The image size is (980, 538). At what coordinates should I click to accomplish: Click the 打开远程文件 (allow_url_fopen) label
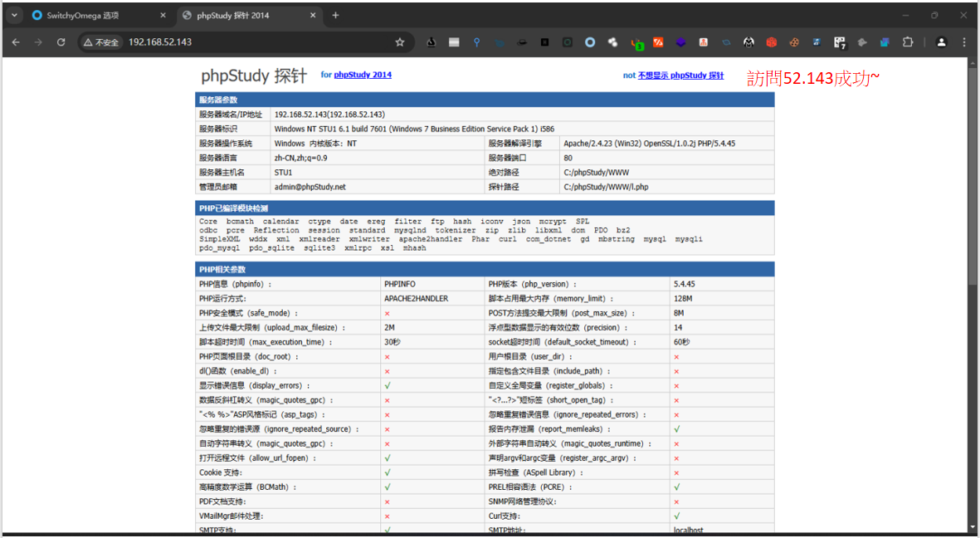click(257, 458)
